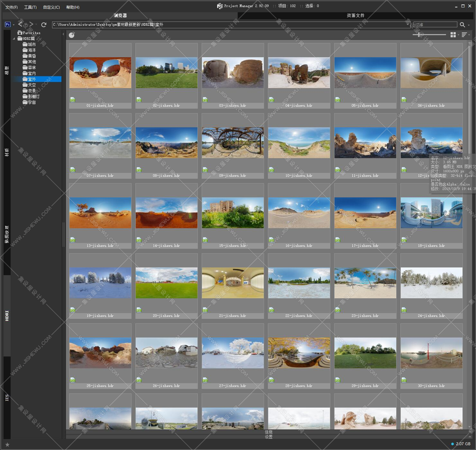This screenshot has width=476, height=450.
Task: Click the PIC file icon on 06-jishewu.hdr
Action: [404, 100]
